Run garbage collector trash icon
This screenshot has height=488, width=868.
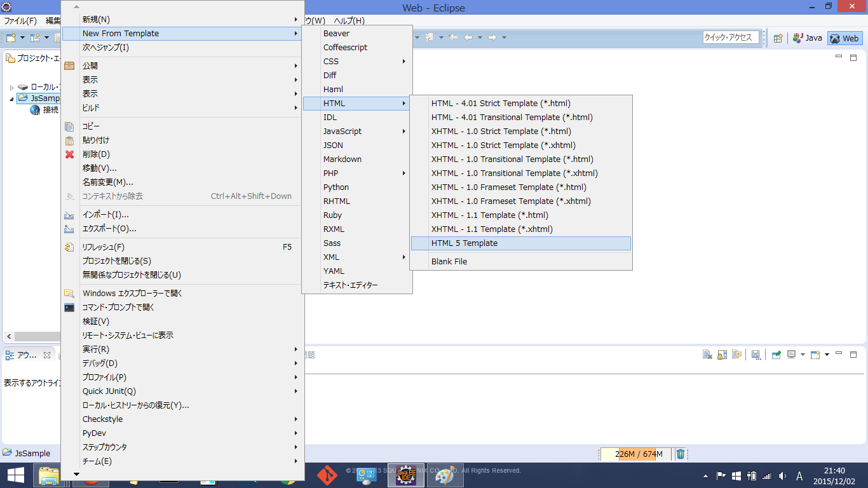pyautogui.click(x=681, y=454)
